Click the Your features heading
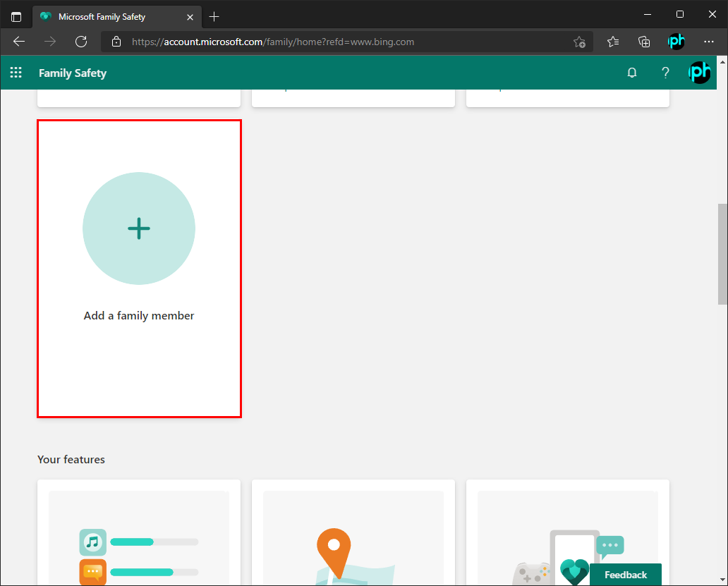Screen dimensions: 728x586 (x=71, y=459)
